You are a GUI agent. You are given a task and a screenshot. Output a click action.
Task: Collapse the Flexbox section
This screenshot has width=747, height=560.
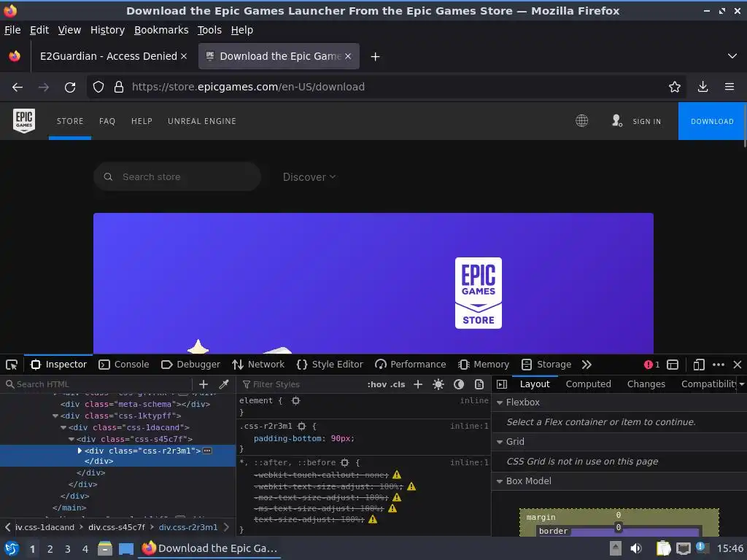click(500, 402)
